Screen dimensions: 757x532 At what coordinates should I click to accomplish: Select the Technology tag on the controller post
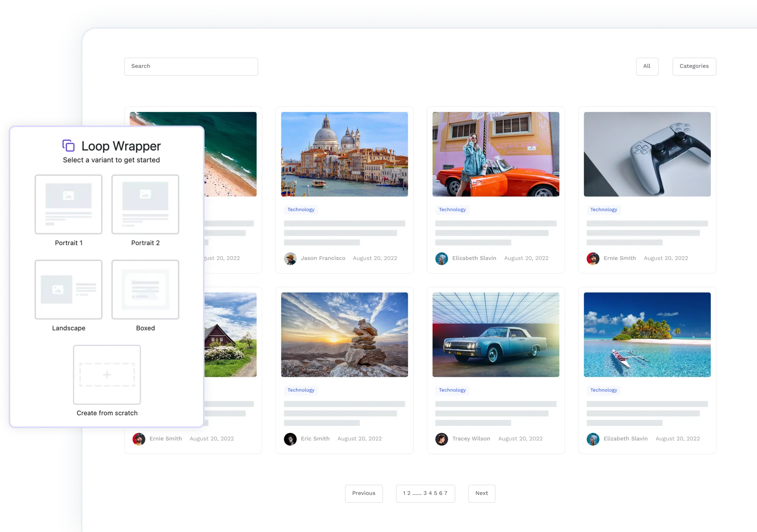tap(604, 210)
